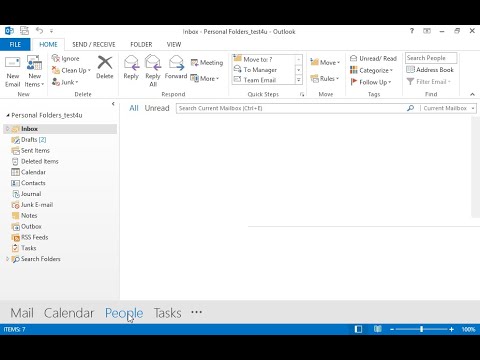Delete the selected item
Viewport: 480px width, 360px height.
(105, 68)
